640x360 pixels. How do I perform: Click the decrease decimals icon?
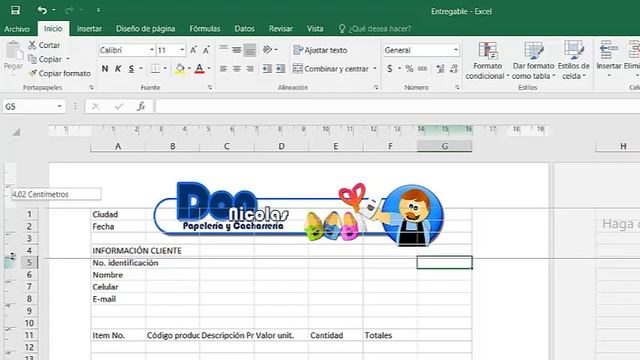pyautogui.click(x=454, y=69)
